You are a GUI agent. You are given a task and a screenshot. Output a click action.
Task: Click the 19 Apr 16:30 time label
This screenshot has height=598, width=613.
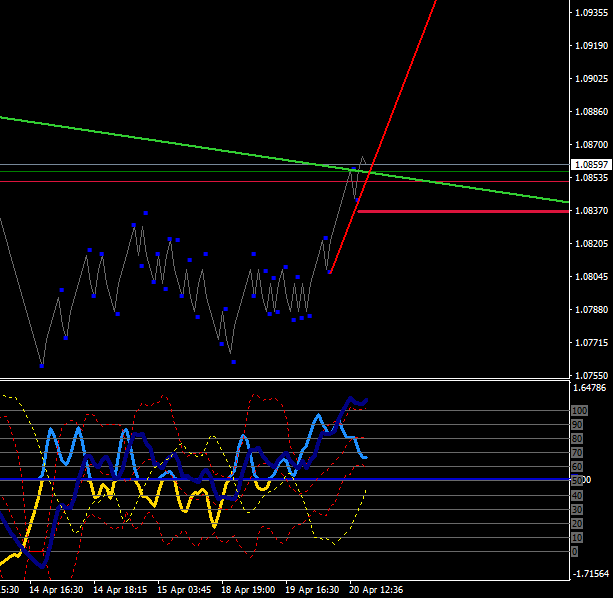[x=312, y=589]
